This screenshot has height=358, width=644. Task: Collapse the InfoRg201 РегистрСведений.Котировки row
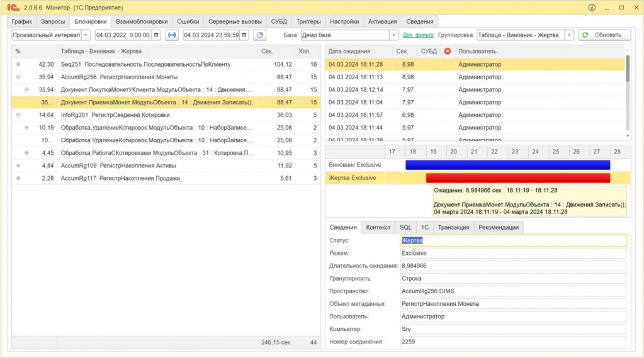click(18, 115)
